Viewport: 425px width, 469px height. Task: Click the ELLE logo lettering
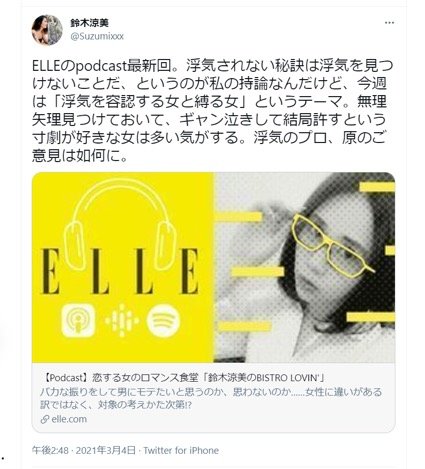120,271
